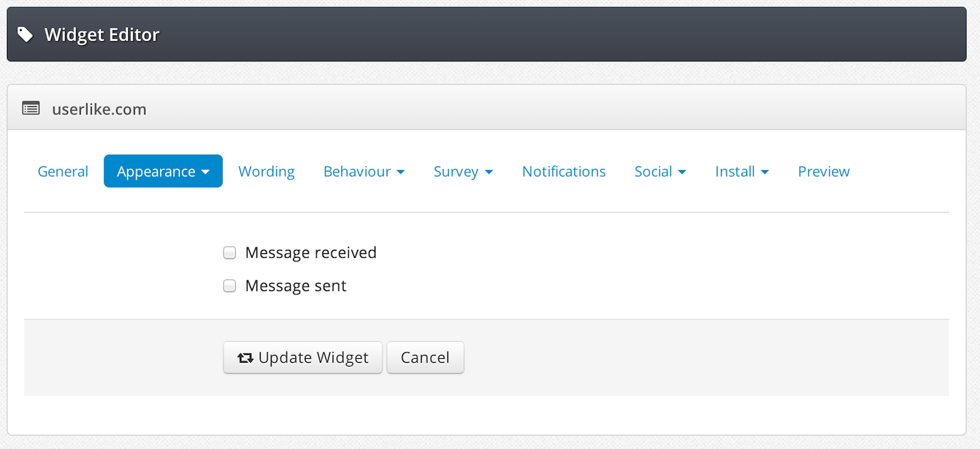The height and width of the screenshot is (449, 980).
Task: Click the Update Widget button
Action: click(303, 358)
